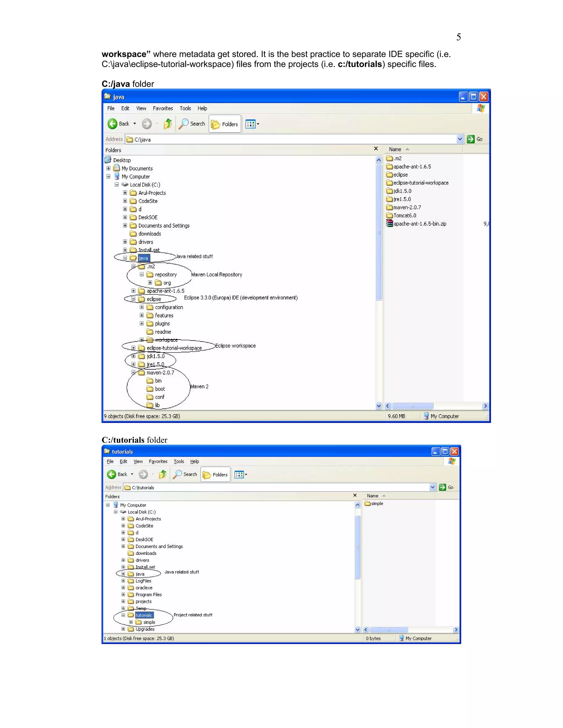Collapse repository folder node

click(x=142, y=274)
